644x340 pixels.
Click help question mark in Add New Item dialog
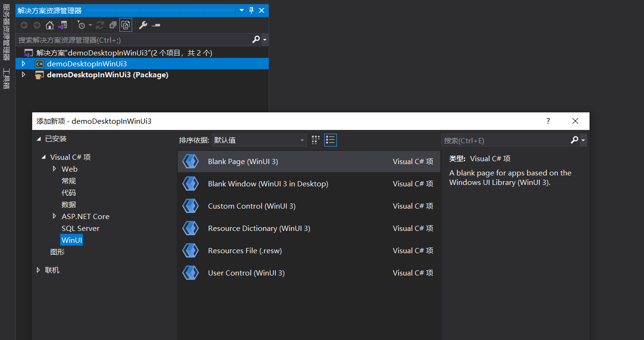[548, 121]
